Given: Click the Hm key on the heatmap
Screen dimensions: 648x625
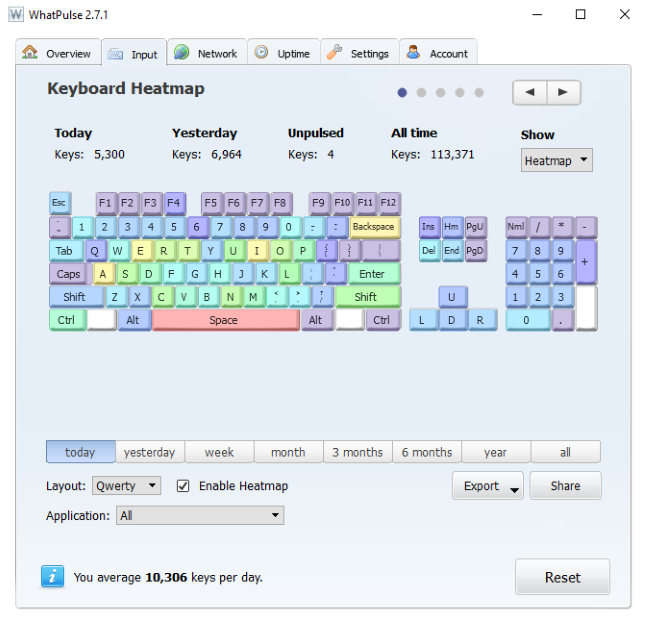Looking at the screenshot, I should pos(453,227).
